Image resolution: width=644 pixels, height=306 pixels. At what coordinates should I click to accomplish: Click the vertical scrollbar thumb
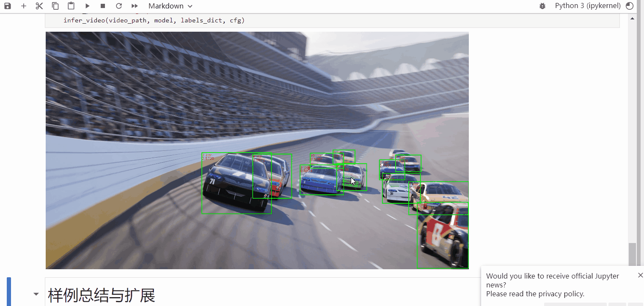click(x=632, y=254)
